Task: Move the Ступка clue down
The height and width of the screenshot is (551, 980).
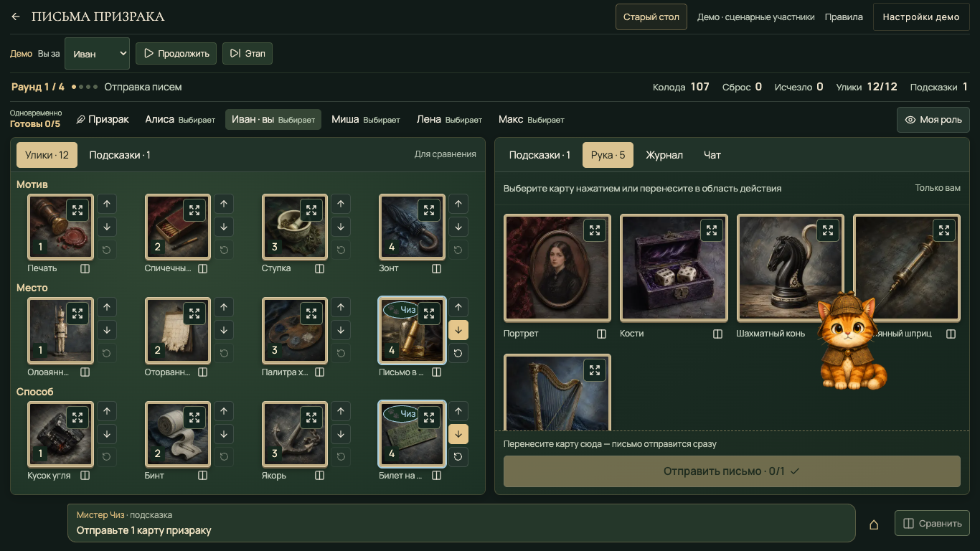Action: pos(341,227)
